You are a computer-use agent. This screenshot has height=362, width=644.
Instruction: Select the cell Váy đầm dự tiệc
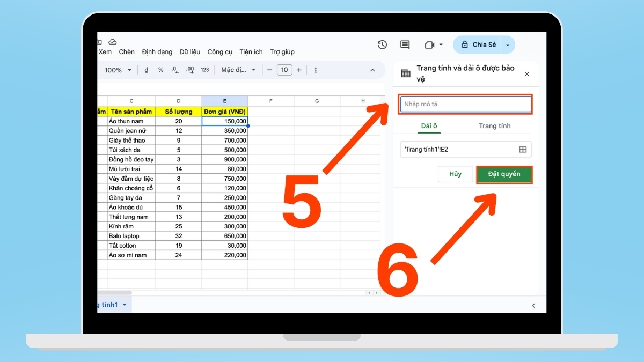point(131,179)
